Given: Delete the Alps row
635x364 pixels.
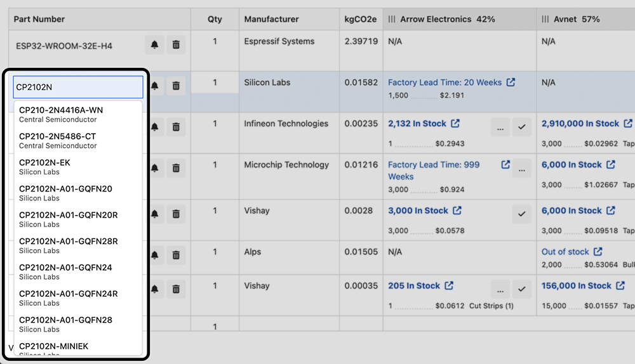Looking at the screenshot, I should [176, 255].
